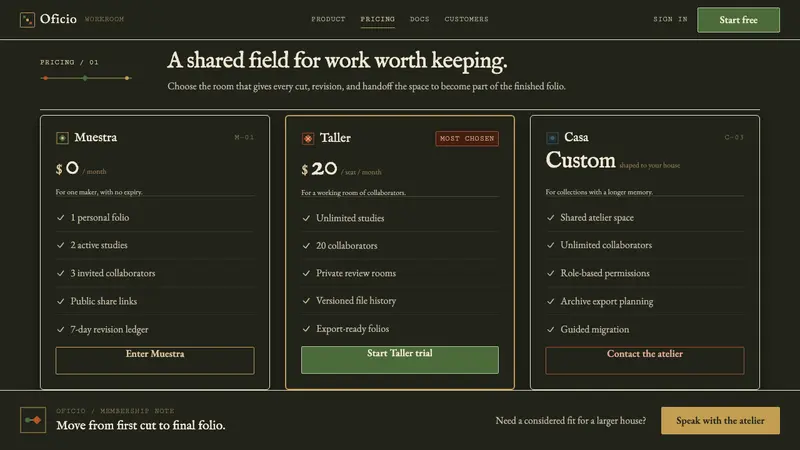The height and width of the screenshot is (450, 800).
Task: Click the Contact the atelier button
Action: 645,361
